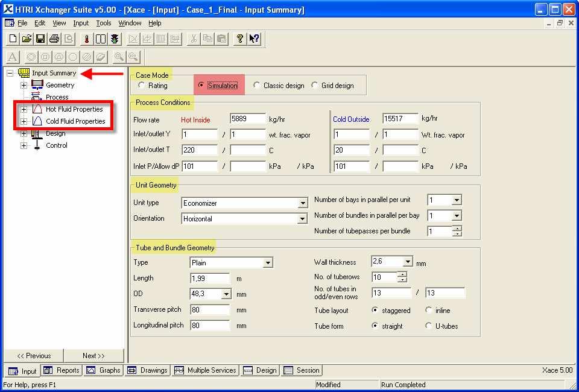Click the yellow question mark Help icon
This screenshot has width=579, height=392.
click(239, 39)
